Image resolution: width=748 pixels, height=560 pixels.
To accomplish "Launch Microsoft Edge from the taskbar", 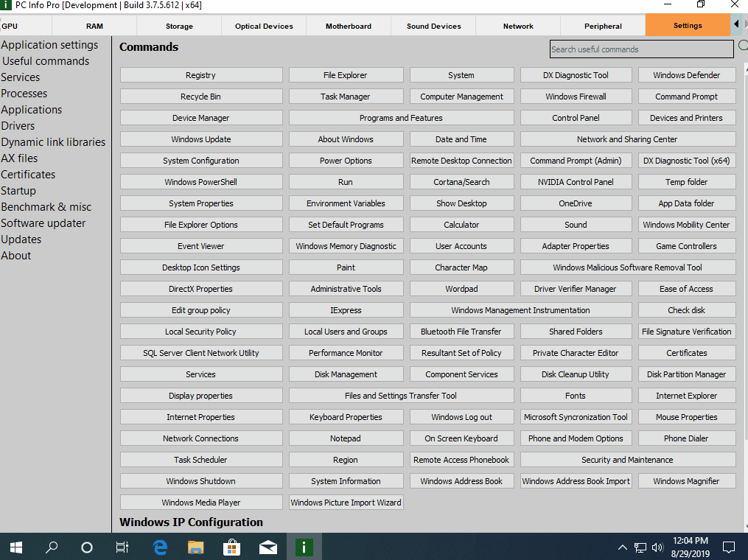I will (161, 547).
